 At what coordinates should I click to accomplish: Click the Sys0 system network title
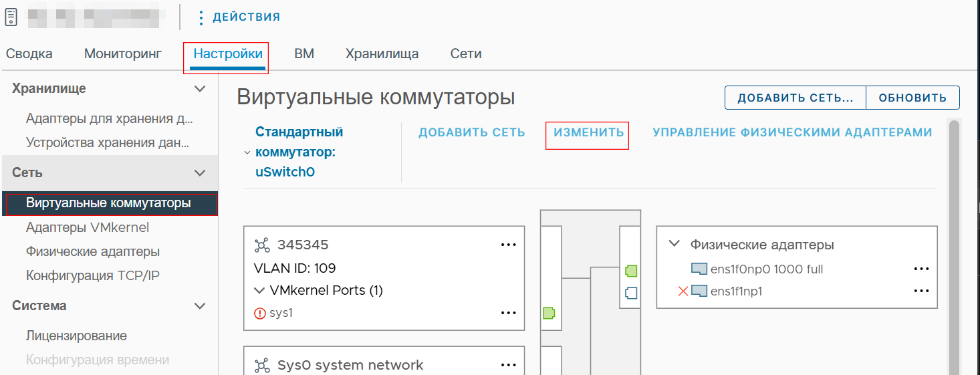[x=350, y=366]
